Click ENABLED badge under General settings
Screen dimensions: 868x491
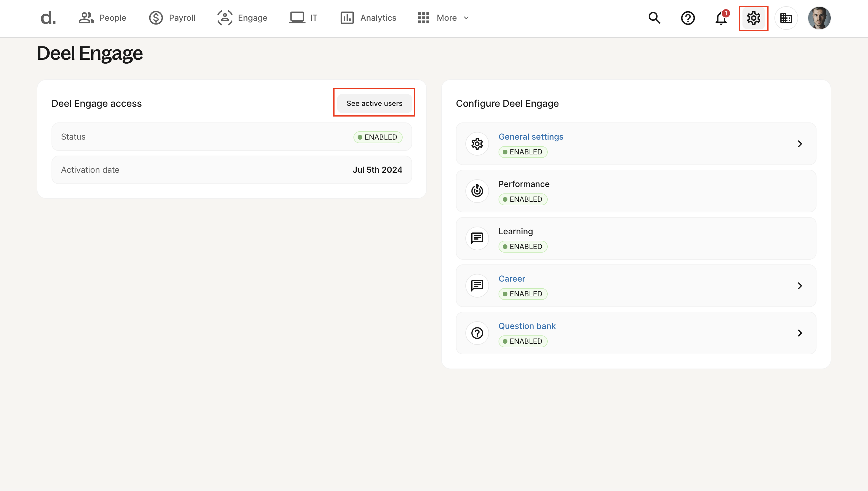(523, 152)
